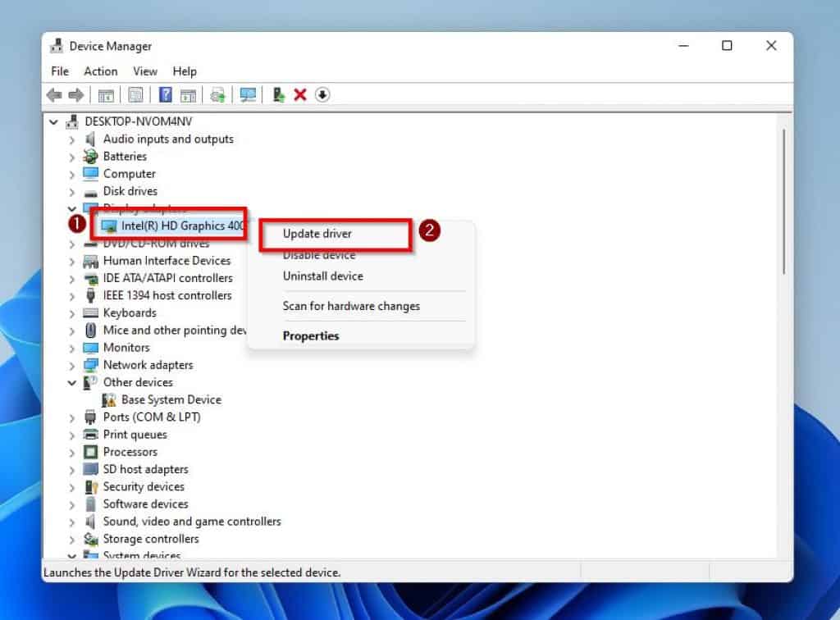This screenshot has height=620, width=840.
Task: Choose Scan for hardware changes in context menu
Action: [351, 306]
